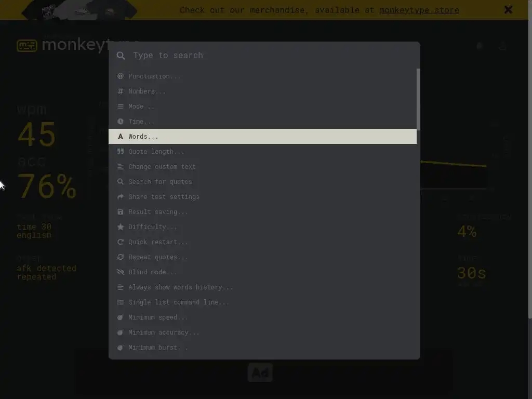The image size is (532, 399).
Task: Click the Change custom text icon
Action: (x=121, y=167)
